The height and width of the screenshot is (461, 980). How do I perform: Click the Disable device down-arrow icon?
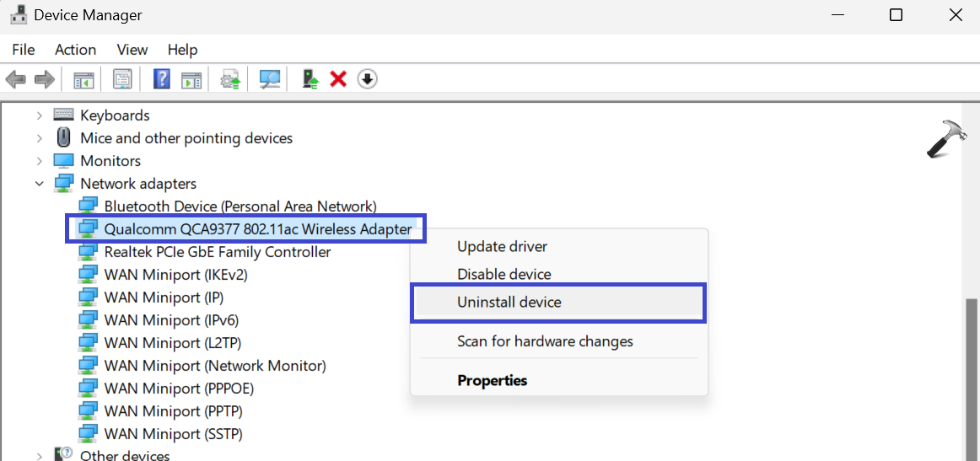pos(367,79)
